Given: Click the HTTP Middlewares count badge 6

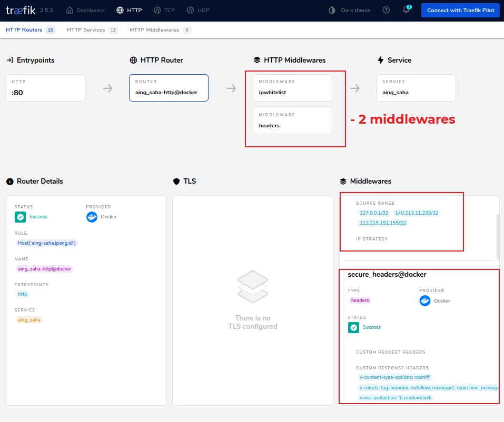Looking at the screenshot, I should [187, 30].
